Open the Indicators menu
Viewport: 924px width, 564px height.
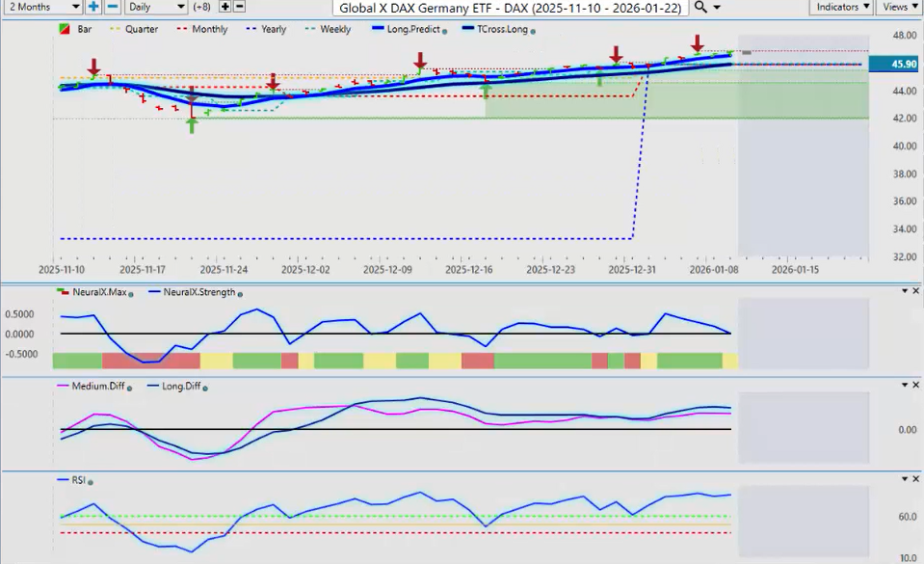click(x=842, y=7)
